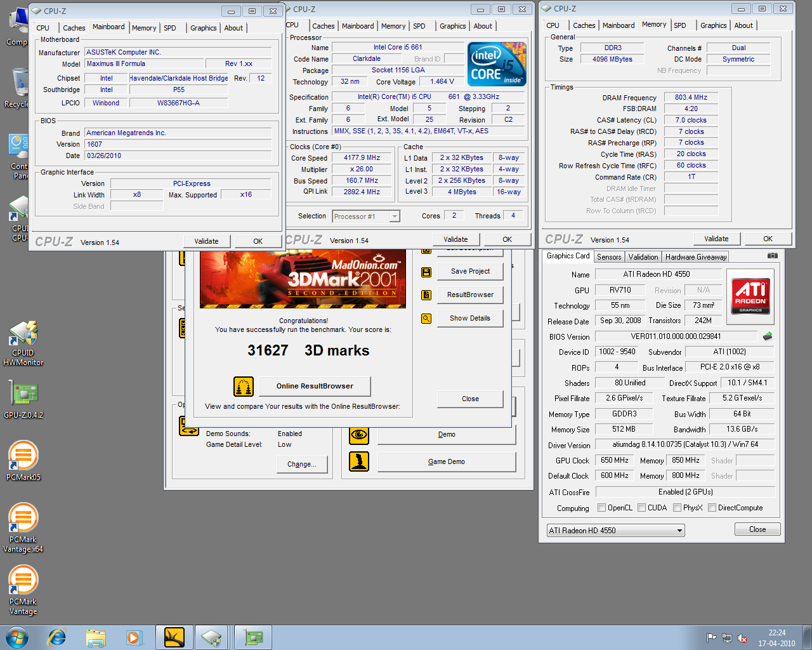Click the GPU-Z screenshot camera icon
Image resolution: width=812 pixels, height=650 pixels.
pyautogui.click(x=772, y=256)
